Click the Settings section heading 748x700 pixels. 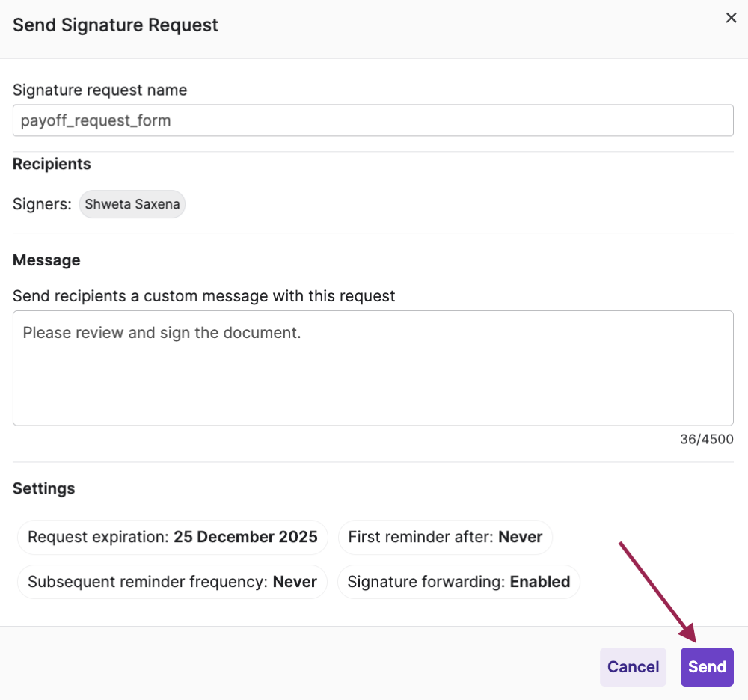click(x=44, y=488)
